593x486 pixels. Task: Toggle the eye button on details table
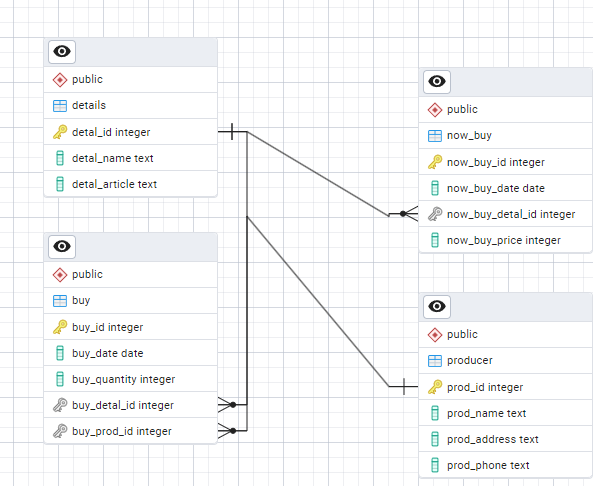(x=62, y=52)
